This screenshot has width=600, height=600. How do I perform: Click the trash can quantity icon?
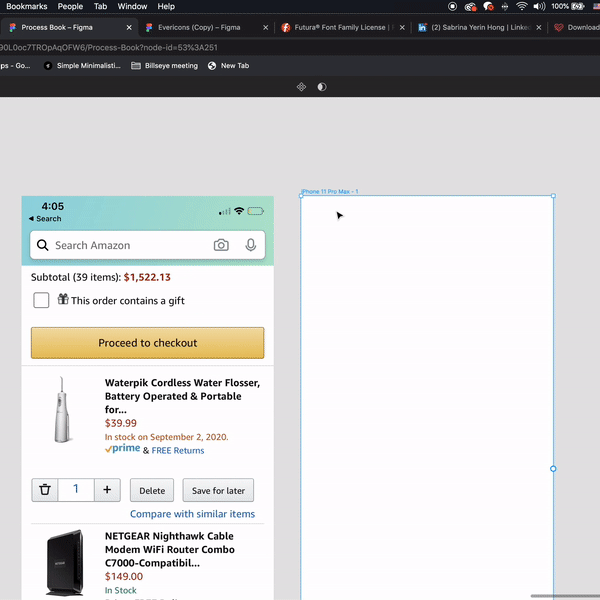(45, 490)
